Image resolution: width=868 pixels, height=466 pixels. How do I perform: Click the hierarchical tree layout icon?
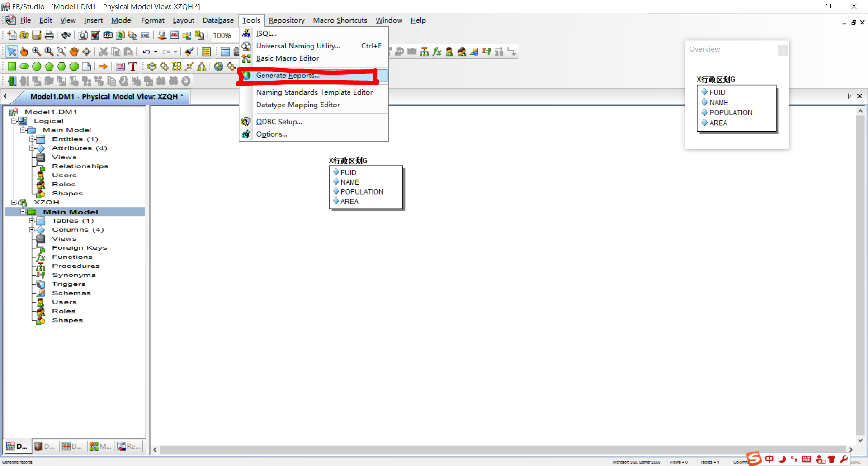pos(202,67)
